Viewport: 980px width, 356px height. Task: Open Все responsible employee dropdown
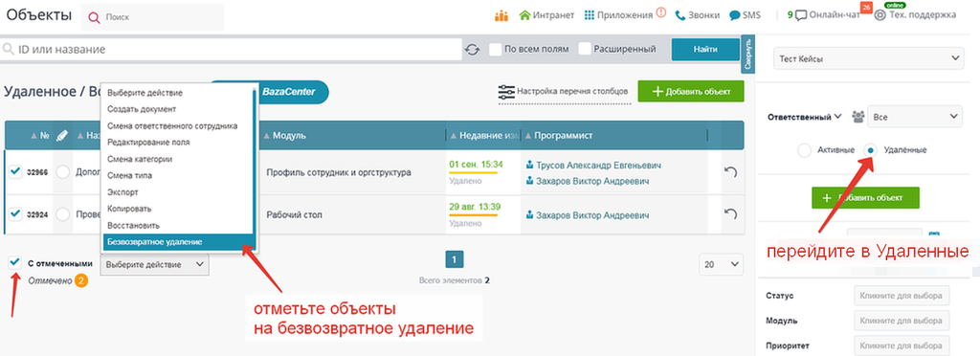pos(915,116)
